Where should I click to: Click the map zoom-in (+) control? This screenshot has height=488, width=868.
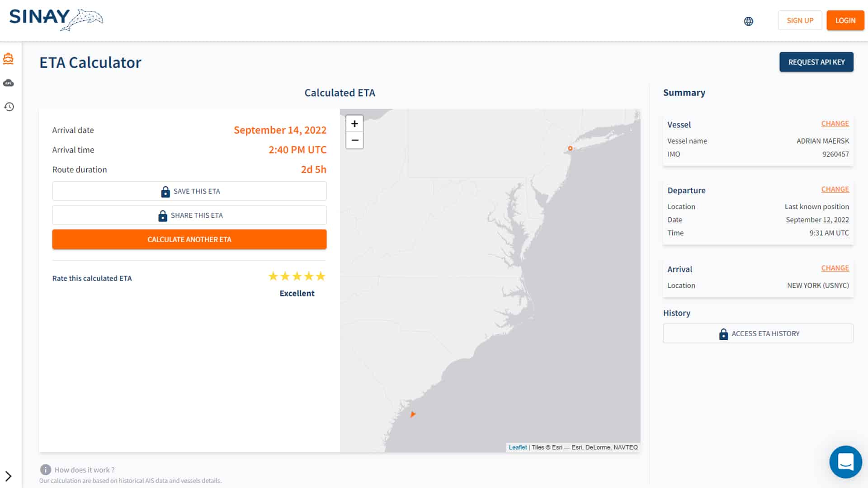tap(354, 123)
